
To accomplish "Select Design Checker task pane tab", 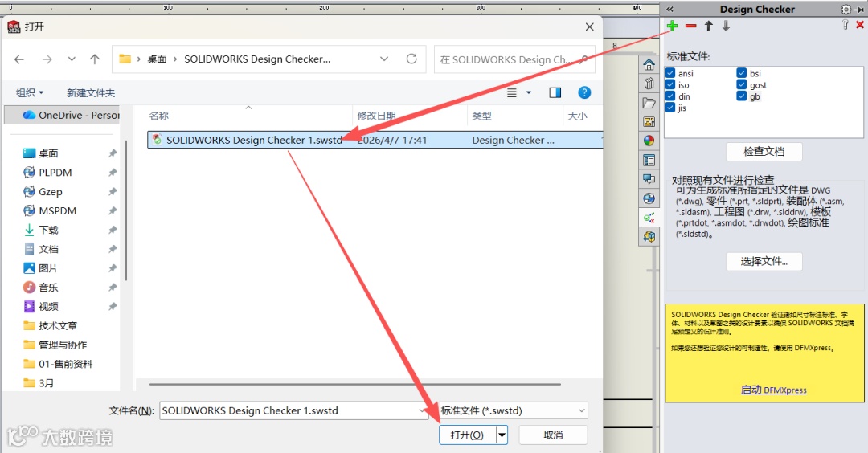I will 649,218.
